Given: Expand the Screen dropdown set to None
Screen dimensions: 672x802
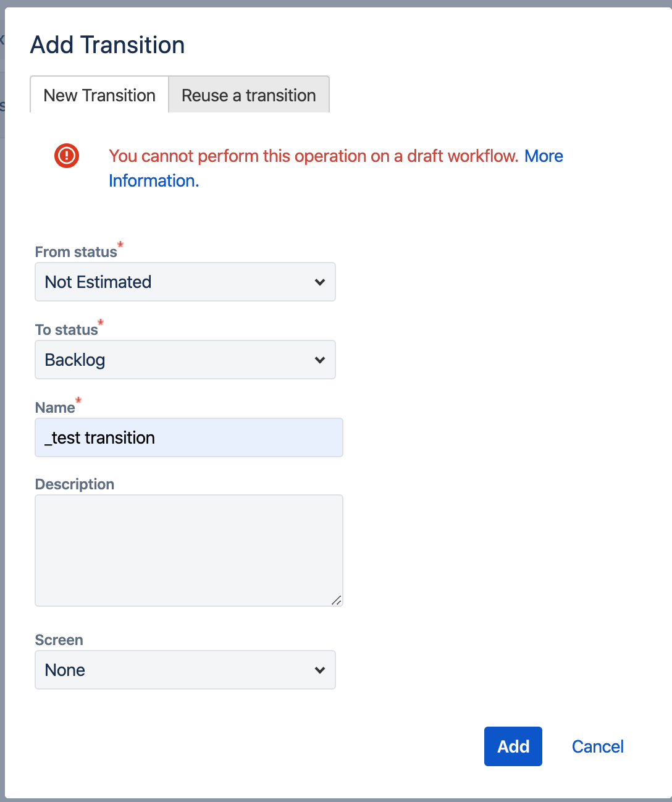Looking at the screenshot, I should (x=185, y=670).
